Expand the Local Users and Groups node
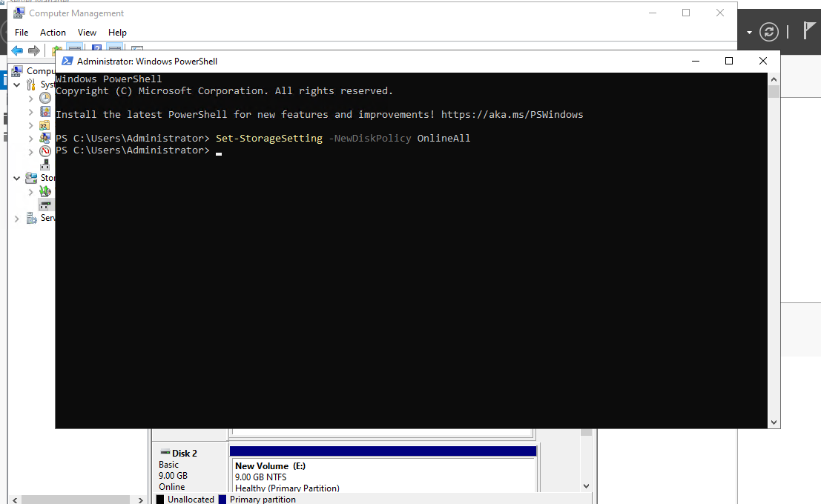This screenshot has height=504, width=821. 30,139
